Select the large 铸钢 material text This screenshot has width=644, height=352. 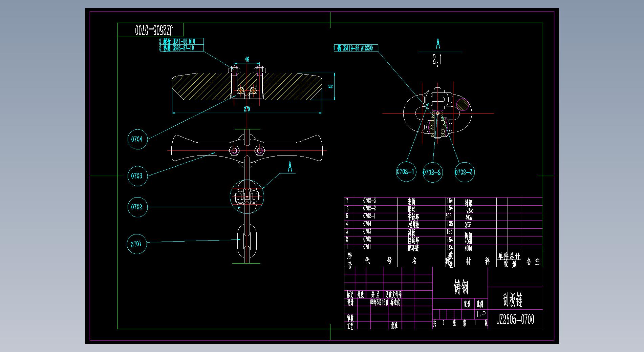tap(461, 287)
